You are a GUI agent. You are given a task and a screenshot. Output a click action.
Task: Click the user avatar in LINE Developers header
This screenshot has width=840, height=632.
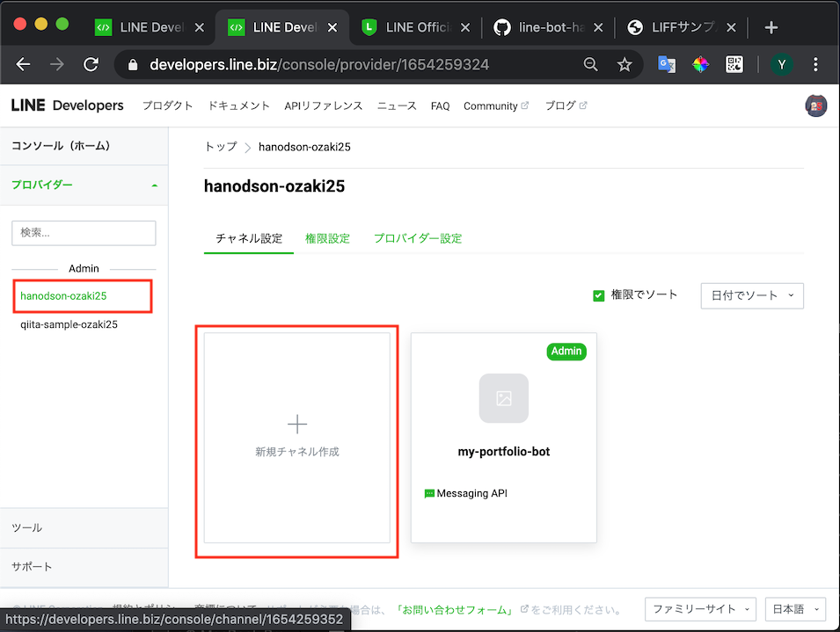coord(816,105)
